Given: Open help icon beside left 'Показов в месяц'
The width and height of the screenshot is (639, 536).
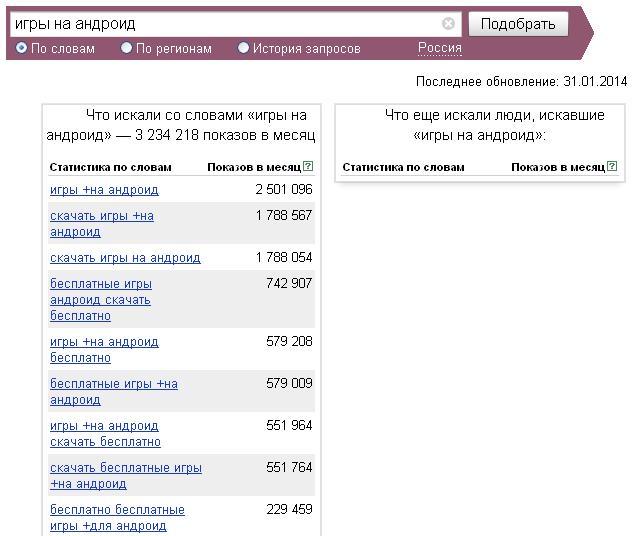Looking at the screenshot, I should coord(308,166).
